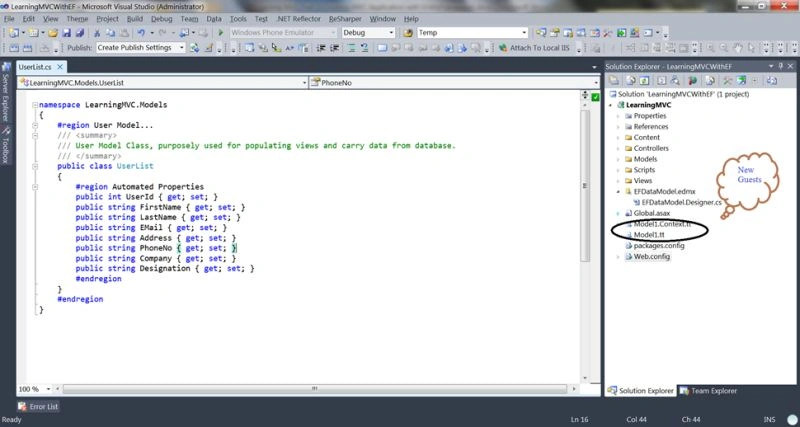The image size is (800, 427).
Task: Click Show All Files in Solution Explorer toolbar
Action: pyautogui.click(x=632, y=81)
